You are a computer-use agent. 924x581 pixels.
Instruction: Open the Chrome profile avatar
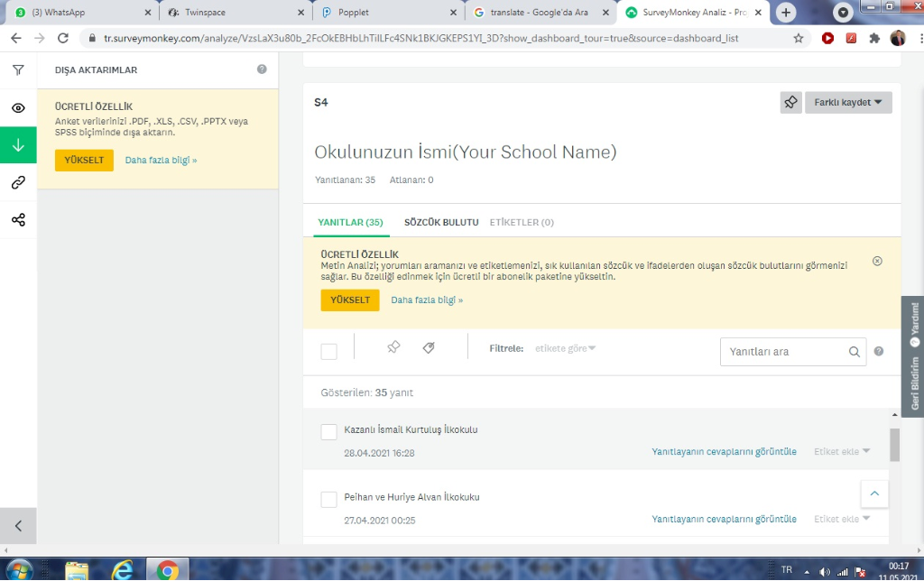898,38
